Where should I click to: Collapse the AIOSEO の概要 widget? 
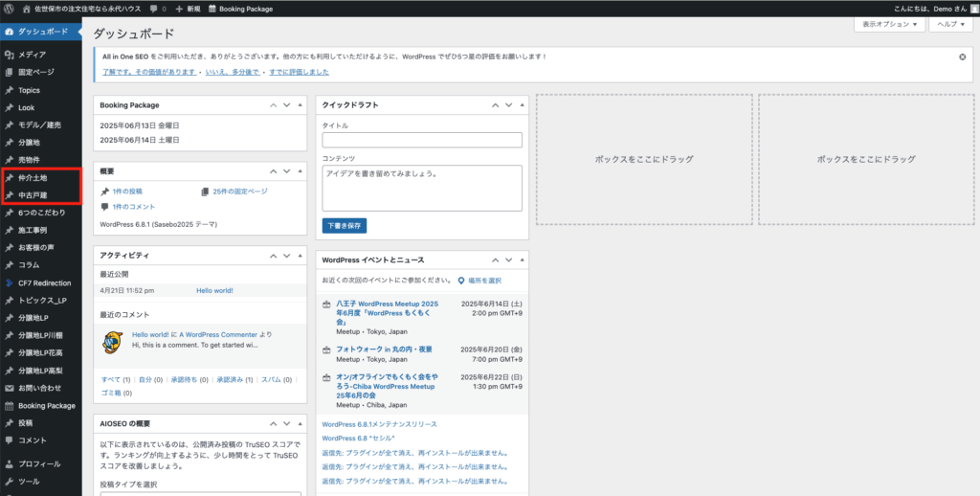point(300,423)
